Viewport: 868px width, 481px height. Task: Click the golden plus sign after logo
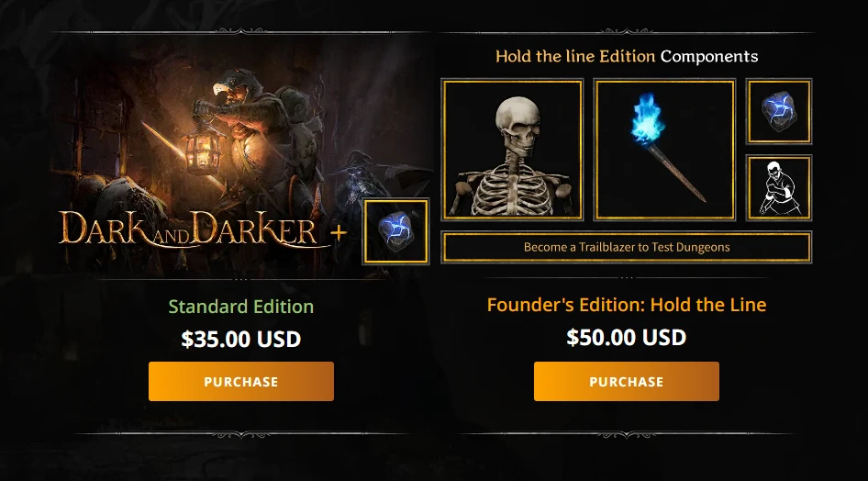pos(339,233)
